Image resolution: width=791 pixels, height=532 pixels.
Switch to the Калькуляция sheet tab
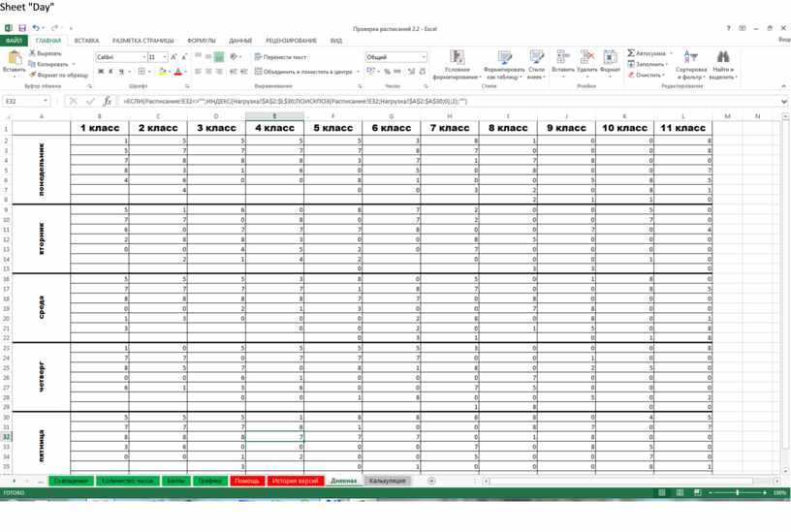point(388,481)
